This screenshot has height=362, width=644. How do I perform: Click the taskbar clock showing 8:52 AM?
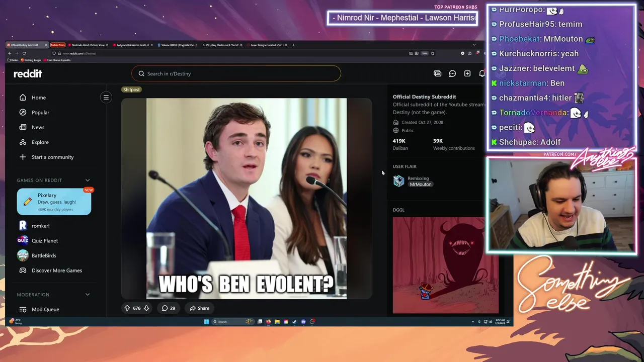(500, 322)
